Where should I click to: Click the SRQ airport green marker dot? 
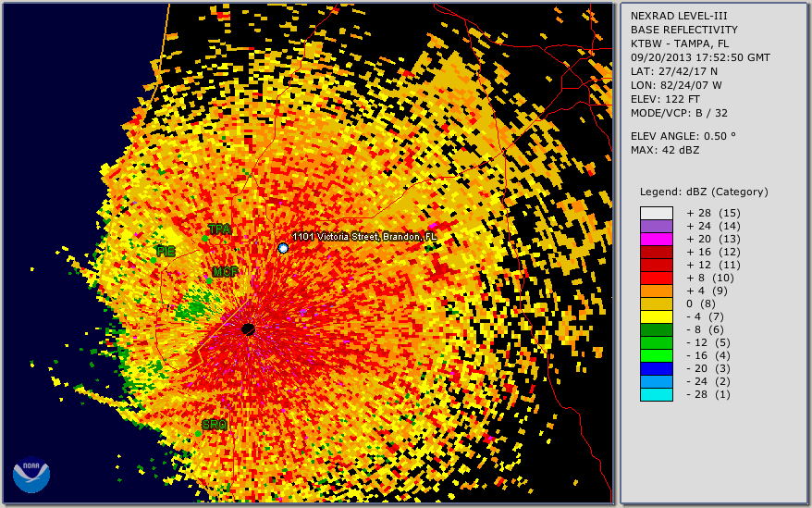click(198, 433)
